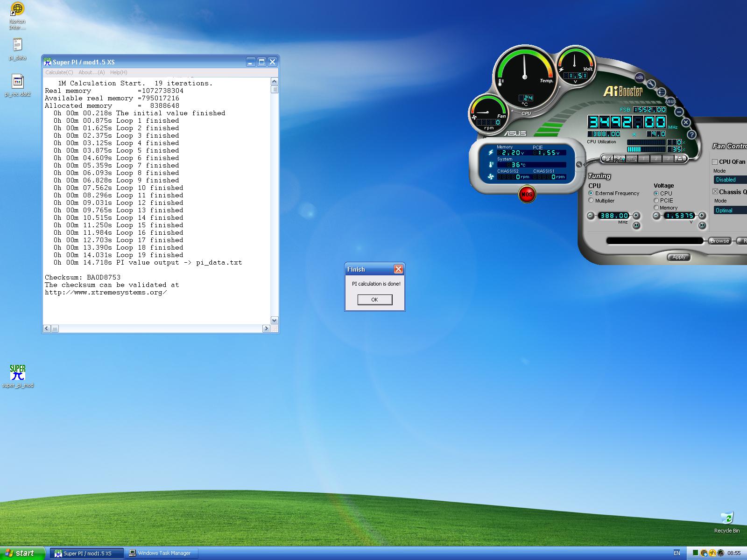
Task: Click the 08:55 clock in the system tray
Action: [734, 553]
